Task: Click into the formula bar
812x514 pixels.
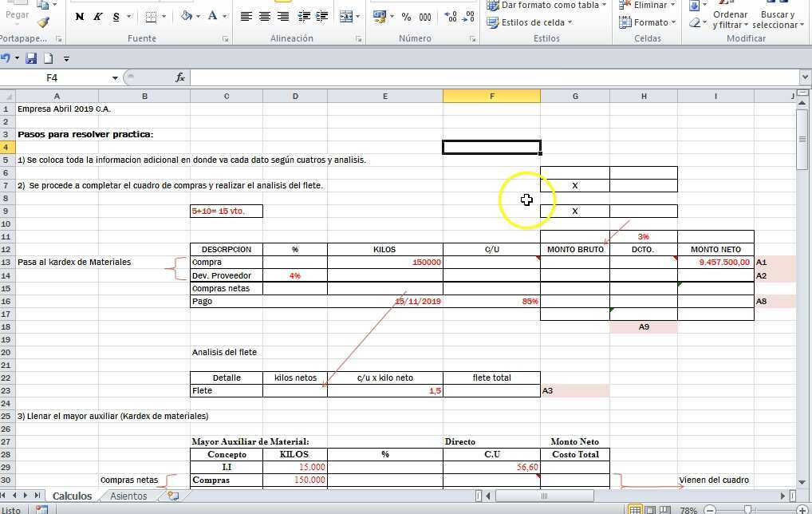Action: pos(495,77)
